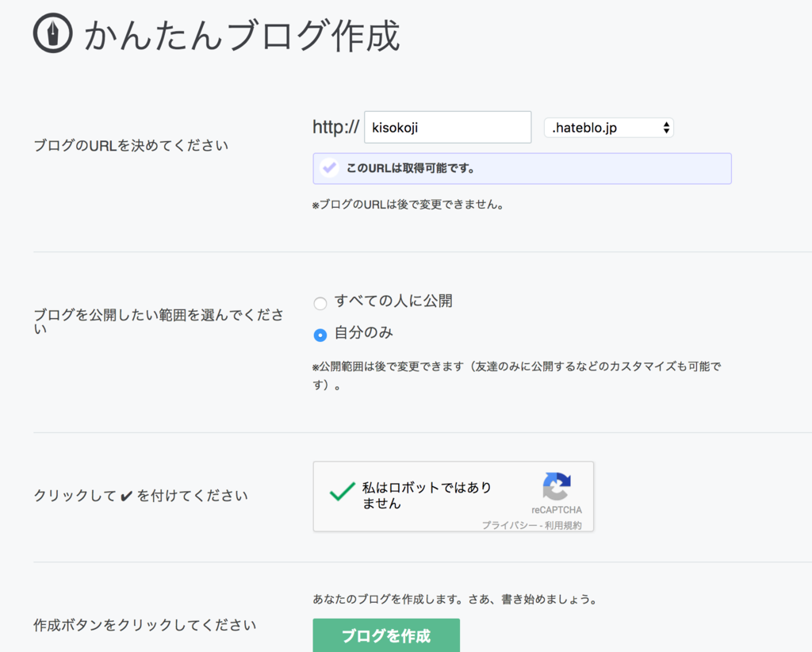Click the checkmark icon in URL availability notice
The image size is (812, 652).
(x=329, y=168)
